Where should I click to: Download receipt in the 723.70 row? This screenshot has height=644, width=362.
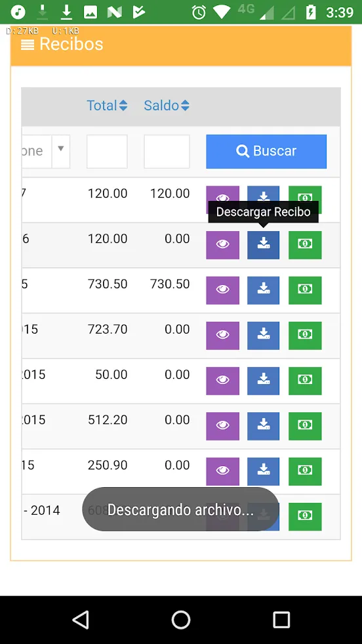pyautogui.click(x=263, y=335)
